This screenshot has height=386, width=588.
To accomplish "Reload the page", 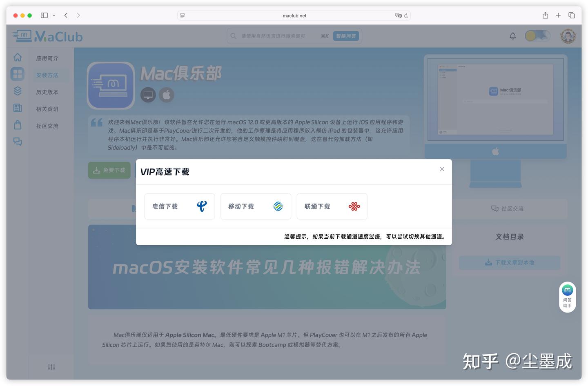I will click(406, 16).
